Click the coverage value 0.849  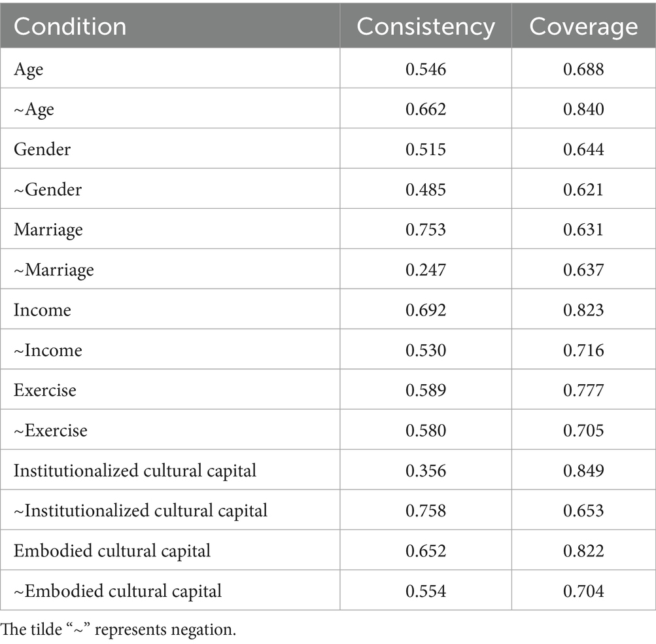click(583, 471)
